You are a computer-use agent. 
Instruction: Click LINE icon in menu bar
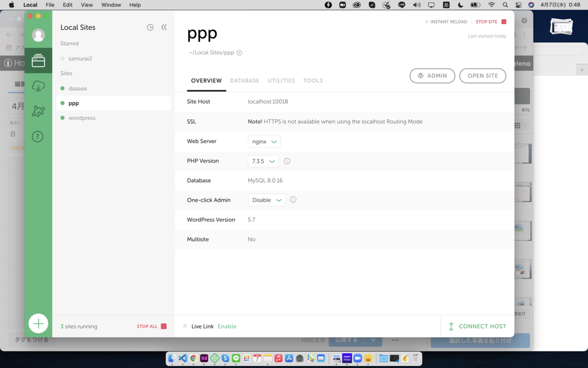pyautogui.click(x=402, y=5)
